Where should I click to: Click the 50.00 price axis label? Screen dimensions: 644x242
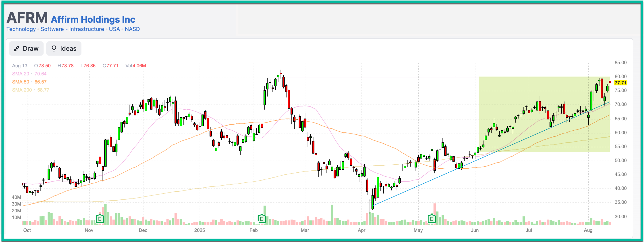621,160
